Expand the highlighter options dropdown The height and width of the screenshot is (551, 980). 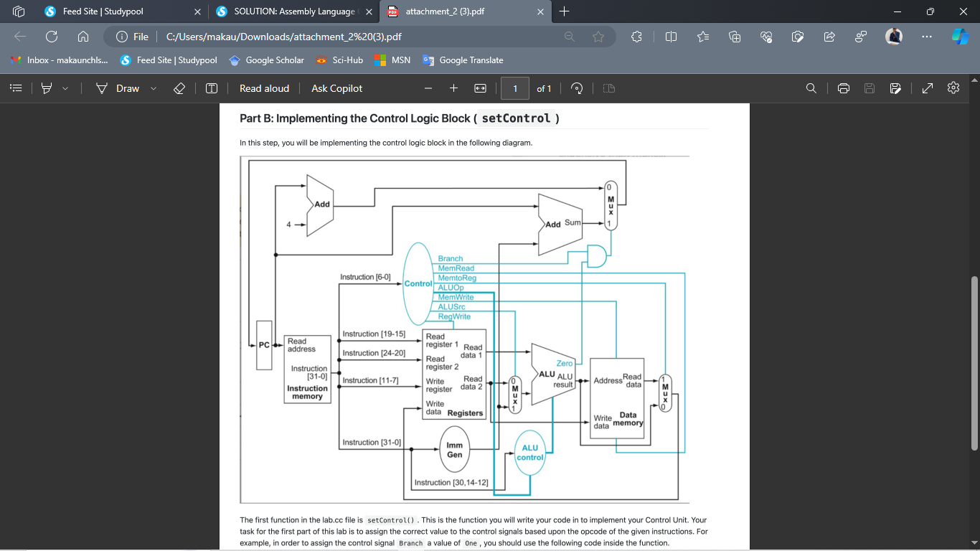pos(66,88)
